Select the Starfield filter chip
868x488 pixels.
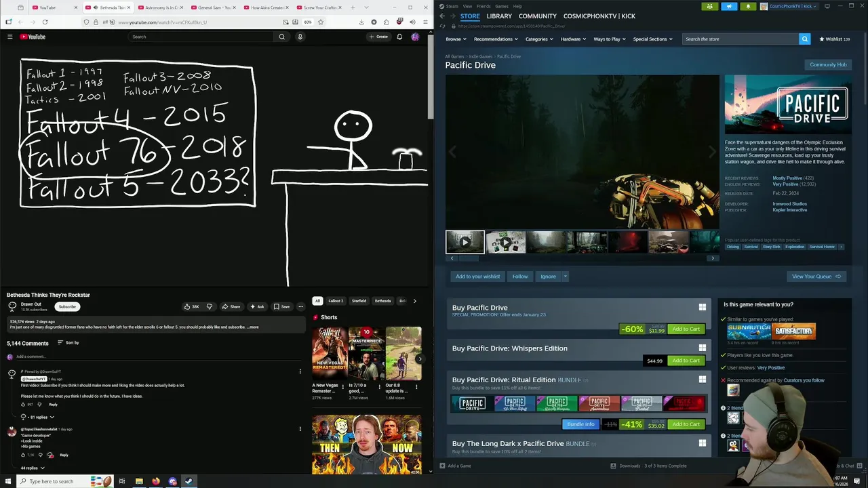(359, 301)
